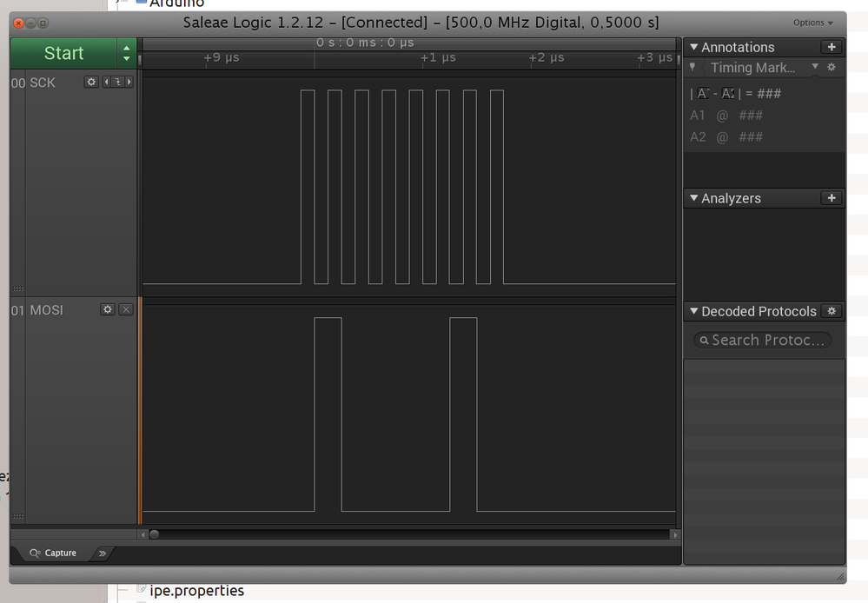Click the +9 µs timeline marker
This screenshot has height=603, width=868.
click(222, 57)
